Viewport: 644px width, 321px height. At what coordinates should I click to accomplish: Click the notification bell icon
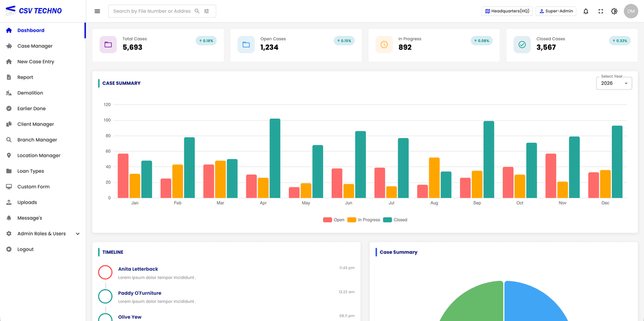click(x=585, y=11)
